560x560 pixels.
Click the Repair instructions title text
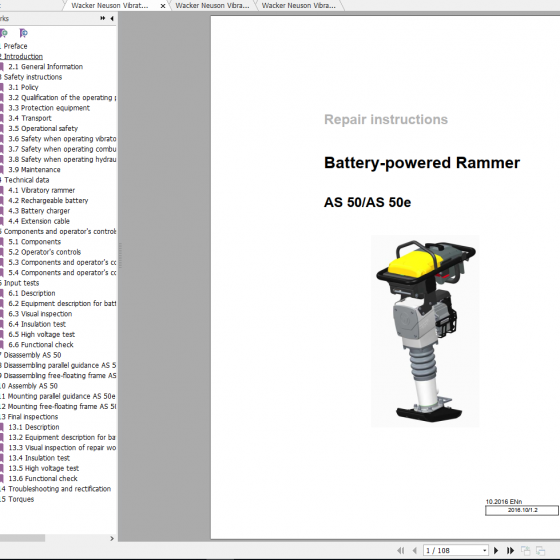click(386, 119)
